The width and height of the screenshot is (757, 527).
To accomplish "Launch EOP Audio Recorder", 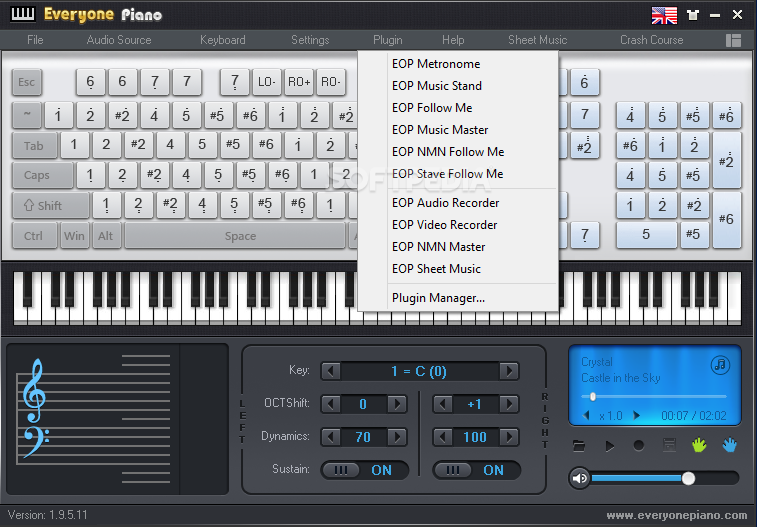I will point(459,203).
